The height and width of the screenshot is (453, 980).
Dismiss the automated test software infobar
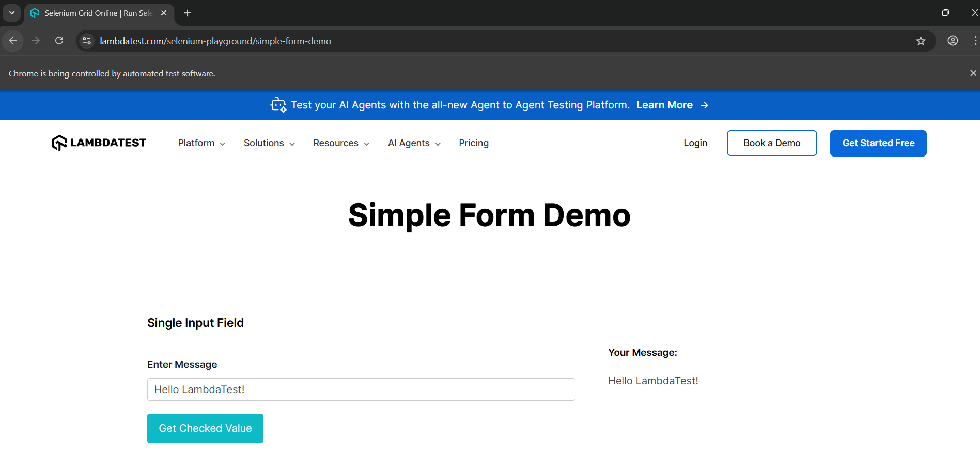coord(973,73)
